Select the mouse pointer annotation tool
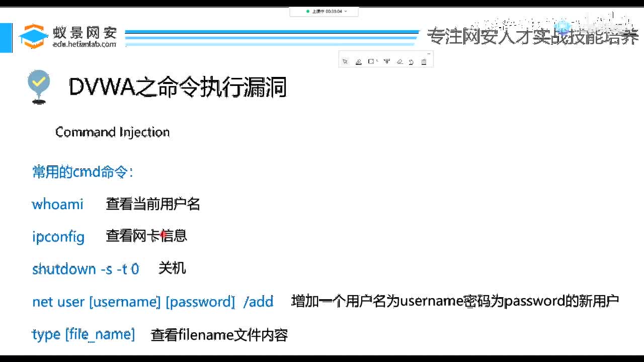Screen dimensions: 644x362 345,61
